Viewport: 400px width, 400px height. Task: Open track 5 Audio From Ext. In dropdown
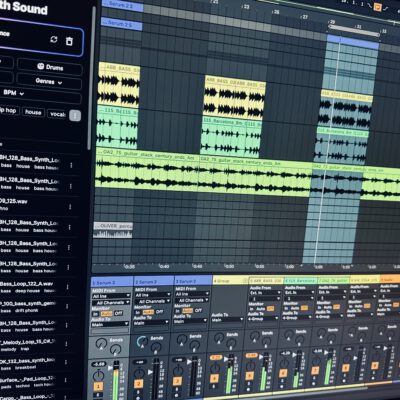point(265,292)
